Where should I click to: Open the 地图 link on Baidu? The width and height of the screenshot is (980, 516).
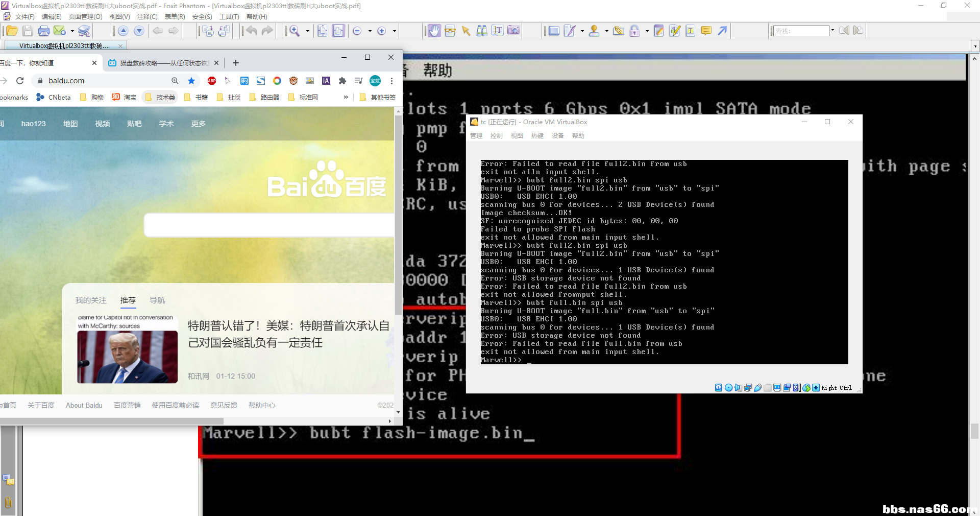click(x=70, y=124)
